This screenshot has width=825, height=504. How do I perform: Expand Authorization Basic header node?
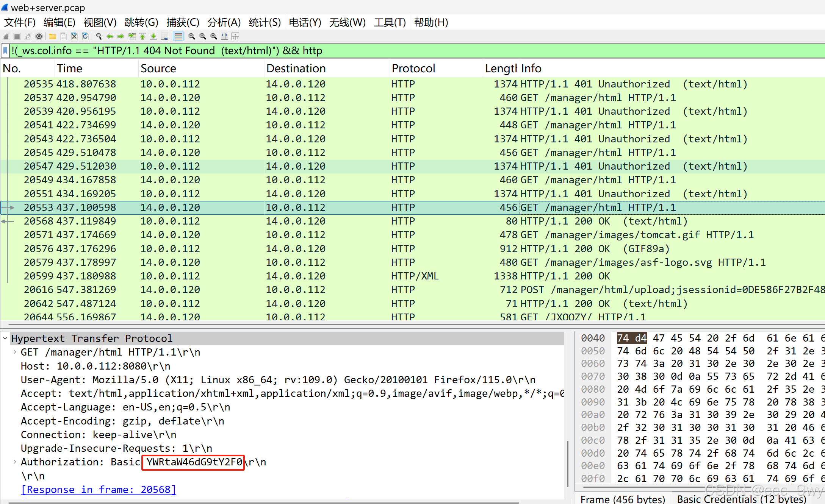[x=14, y=462]
